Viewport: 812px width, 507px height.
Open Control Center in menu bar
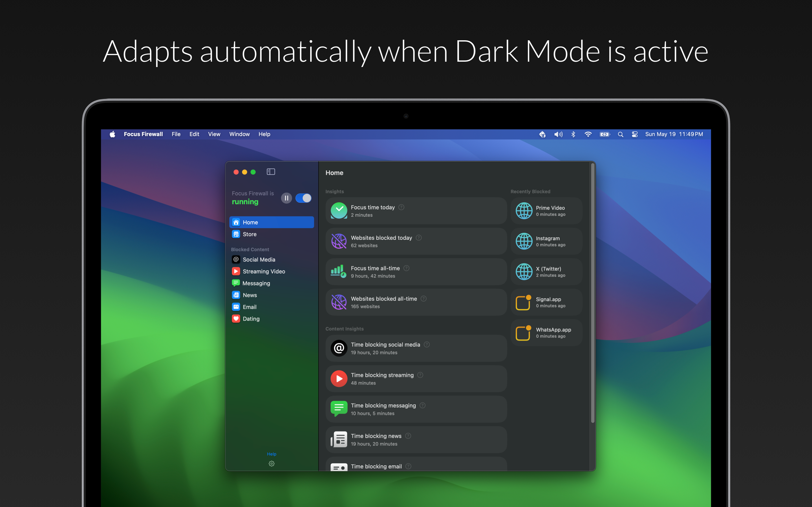pos(634,134)
